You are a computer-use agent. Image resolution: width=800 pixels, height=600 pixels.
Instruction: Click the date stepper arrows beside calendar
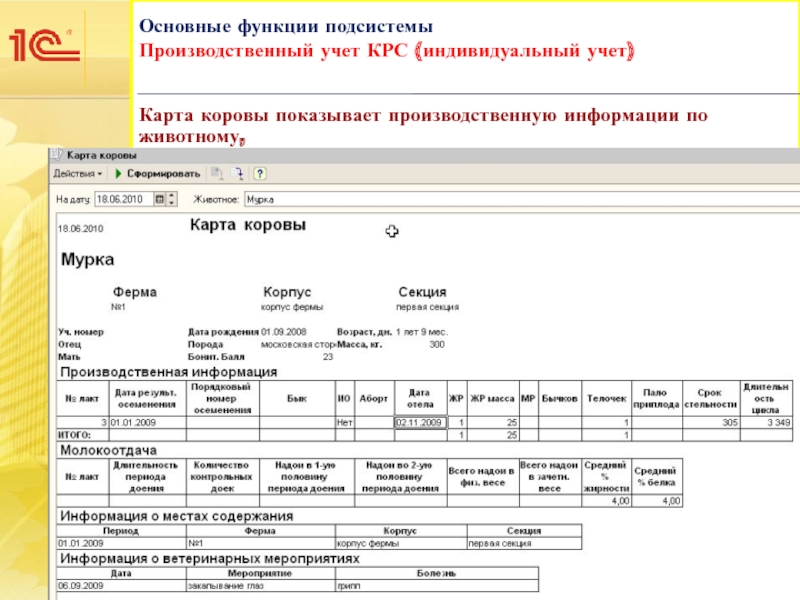(x=171, y=199)
